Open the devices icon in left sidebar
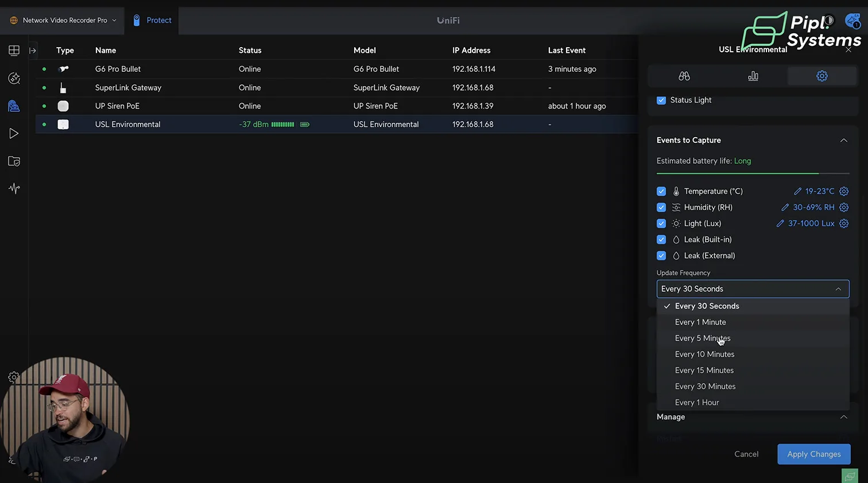Viewport: 868px width, 483px height. [14, 106]
